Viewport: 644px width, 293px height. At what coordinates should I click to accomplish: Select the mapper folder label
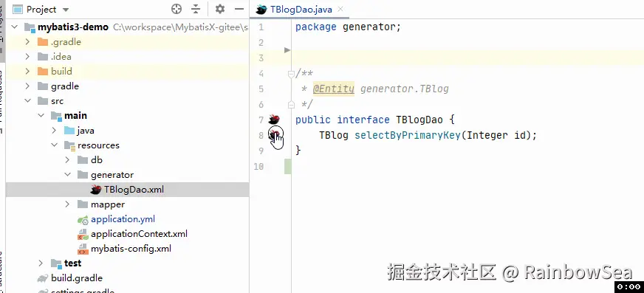coord(108,204)
